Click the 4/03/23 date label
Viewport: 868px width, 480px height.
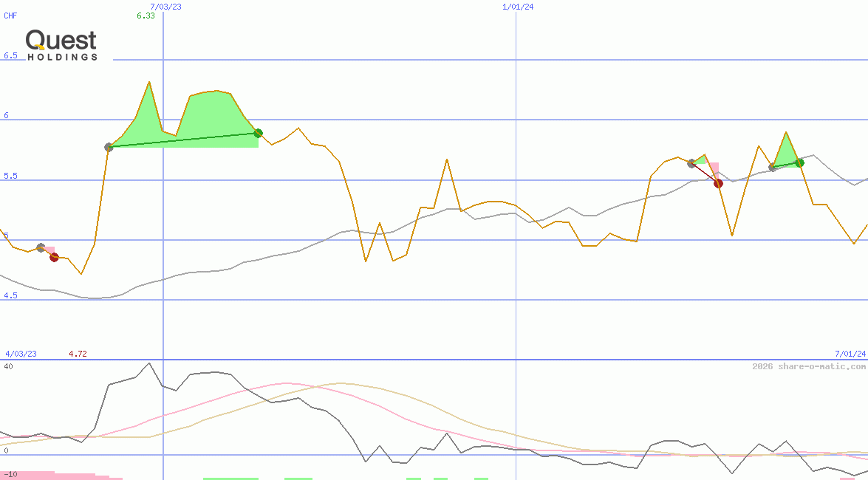[21, 354]
